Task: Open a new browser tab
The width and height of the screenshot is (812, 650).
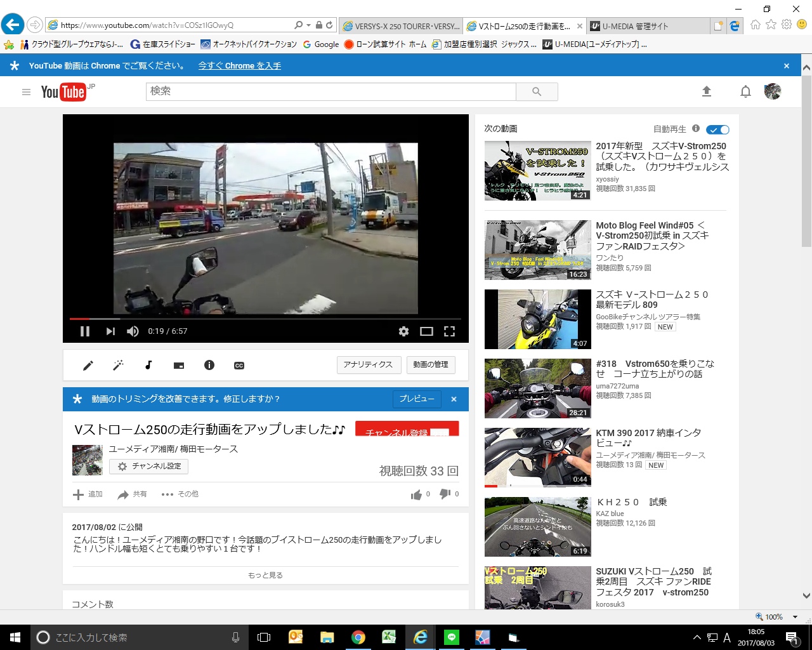Action: coord(718,26)
